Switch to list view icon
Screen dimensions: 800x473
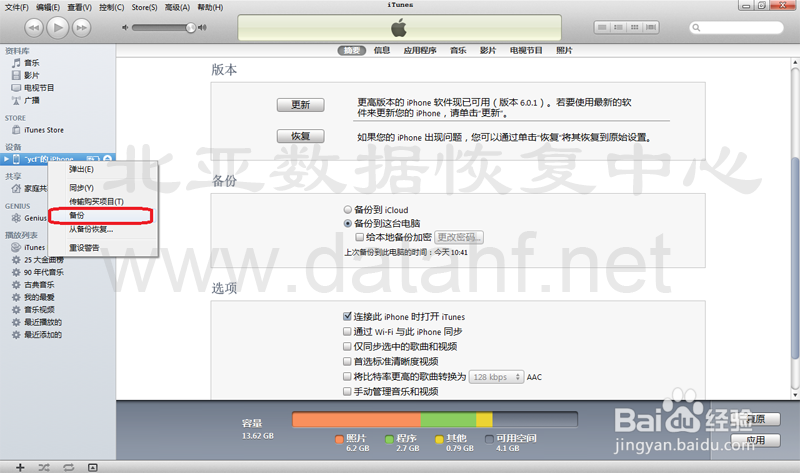pyautogui.click(x=602, y=27)
